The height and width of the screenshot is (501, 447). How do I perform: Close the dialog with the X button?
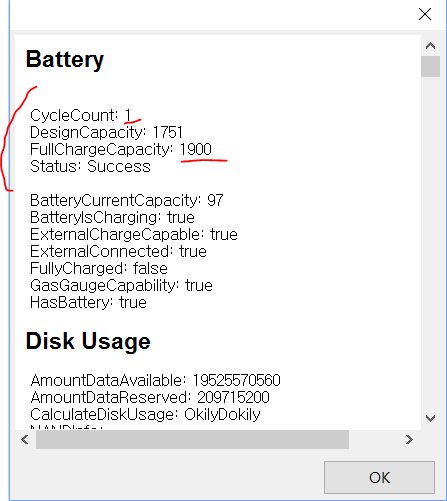pyautogui.click(x=425, y=14)
